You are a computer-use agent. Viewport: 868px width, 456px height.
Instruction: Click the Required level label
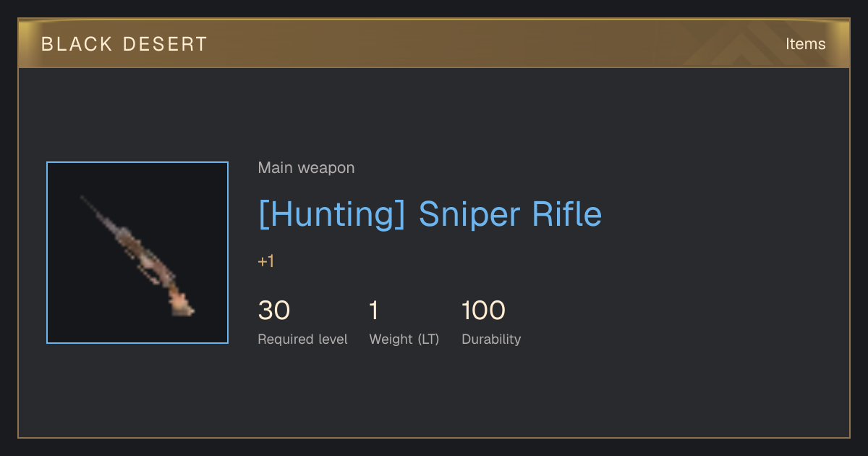point(302,339)
